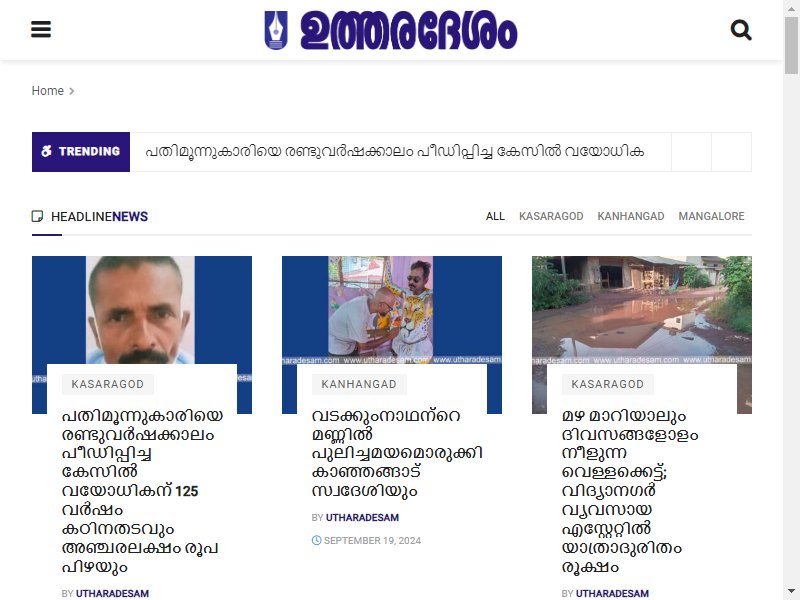
Task: Open the hamburger menu icon
Action: pyautogui.click(x=41, y=29)
